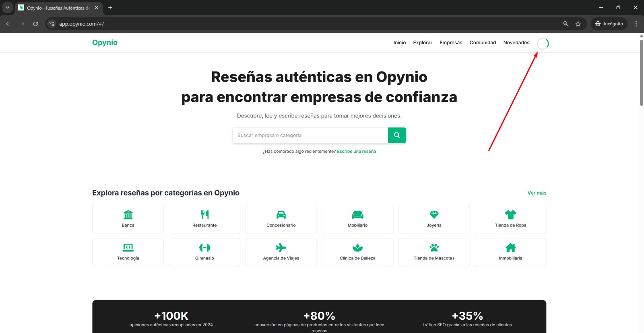Click the '+35%' statistic
The width and height of the screenshot is (644, 333).
pyautogui.click(x=467, y=316)
